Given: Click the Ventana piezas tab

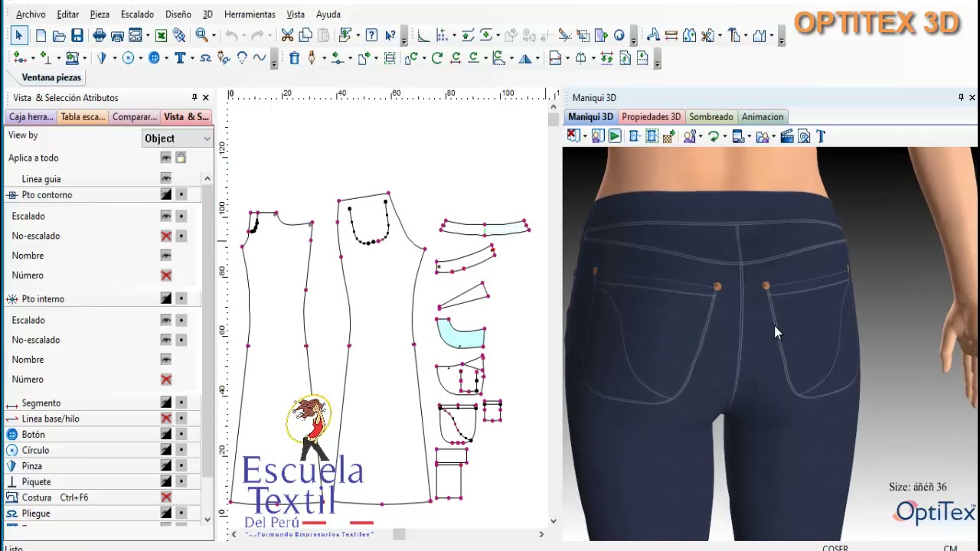Looking at the screenshot, I should click(51, 77).
